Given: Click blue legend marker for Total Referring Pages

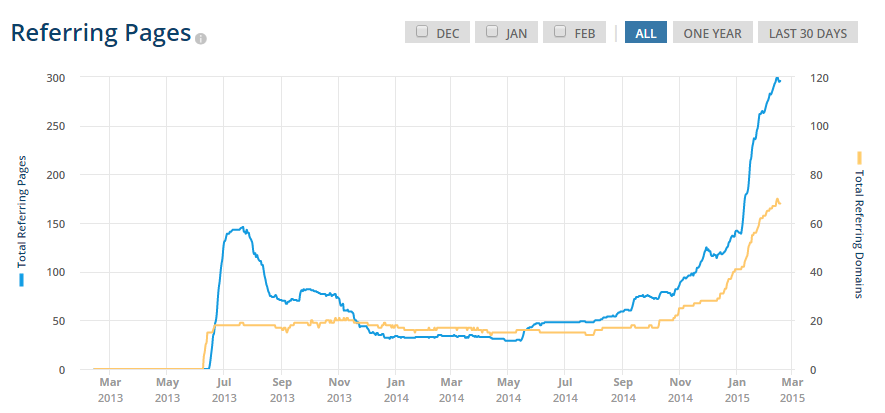Looking at the screenshot, I should [22, 280].
